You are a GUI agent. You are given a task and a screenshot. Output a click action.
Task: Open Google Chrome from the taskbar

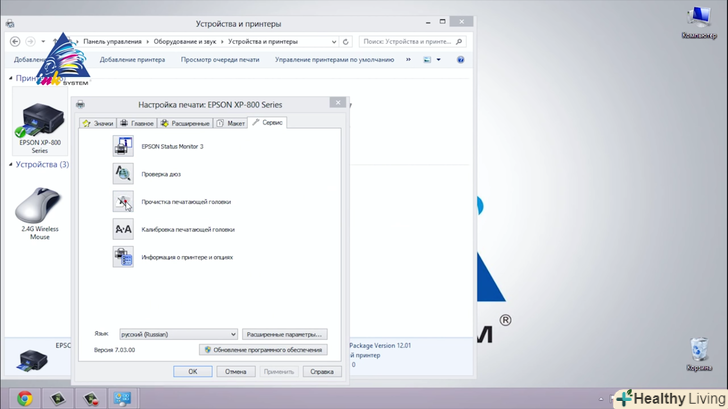25,398
